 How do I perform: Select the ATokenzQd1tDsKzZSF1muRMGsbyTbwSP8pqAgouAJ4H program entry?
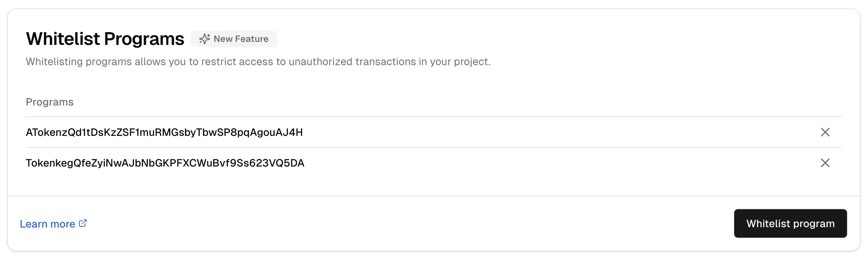[x=164, y=132]
